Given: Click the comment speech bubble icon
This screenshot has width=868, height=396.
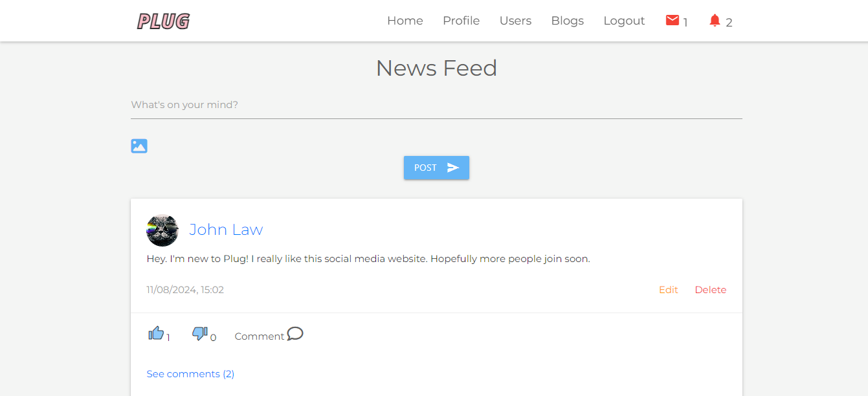Looking at the screenshot, I should tap(295, 334).
